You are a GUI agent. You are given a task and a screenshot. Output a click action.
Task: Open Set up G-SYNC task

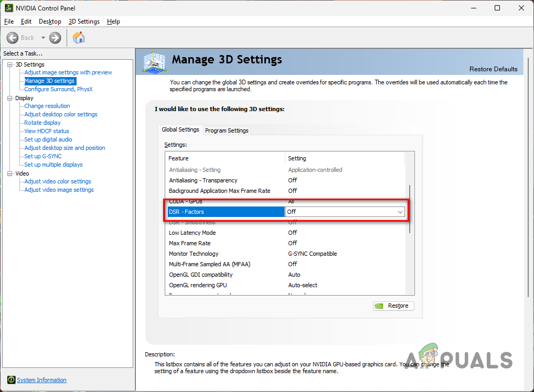tap(43, 156)
